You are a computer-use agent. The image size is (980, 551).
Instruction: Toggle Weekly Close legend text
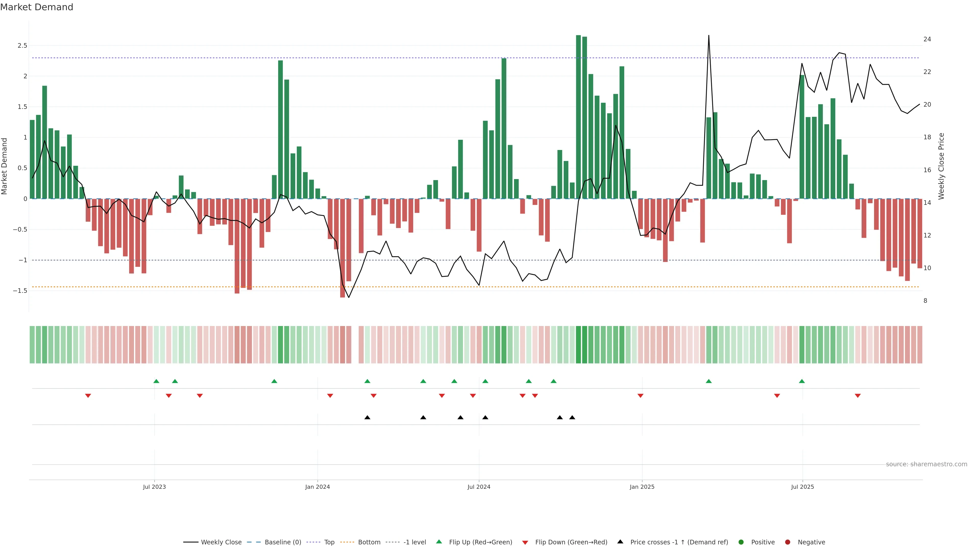pyautogui.click(x=221, y=542)
